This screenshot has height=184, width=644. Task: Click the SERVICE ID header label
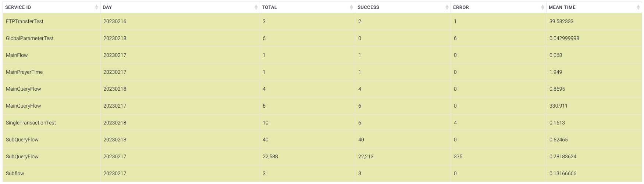[x=18, y=7]
